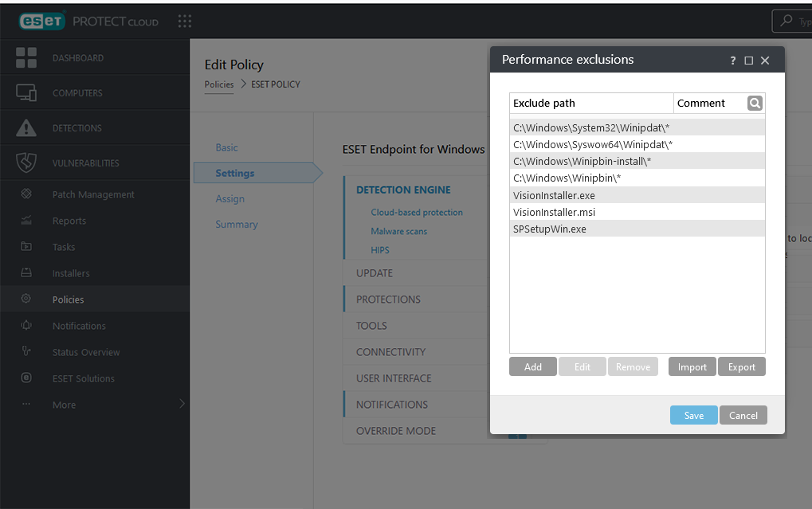The width and height of the screenshot is (812, 509).
Task: Open Patch Management menu item
Action: pos(93,194)
